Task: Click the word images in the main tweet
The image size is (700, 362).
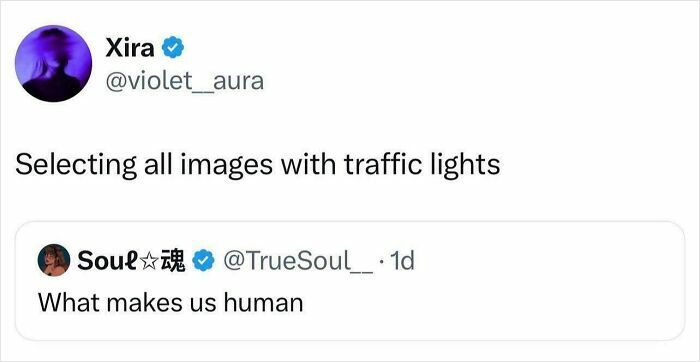Action: tap(226, 166)
